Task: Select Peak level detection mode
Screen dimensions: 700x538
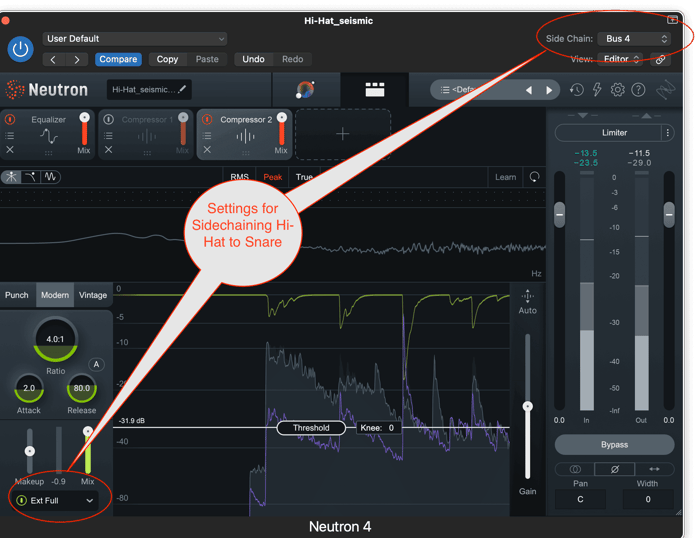Action: [272, 177]
